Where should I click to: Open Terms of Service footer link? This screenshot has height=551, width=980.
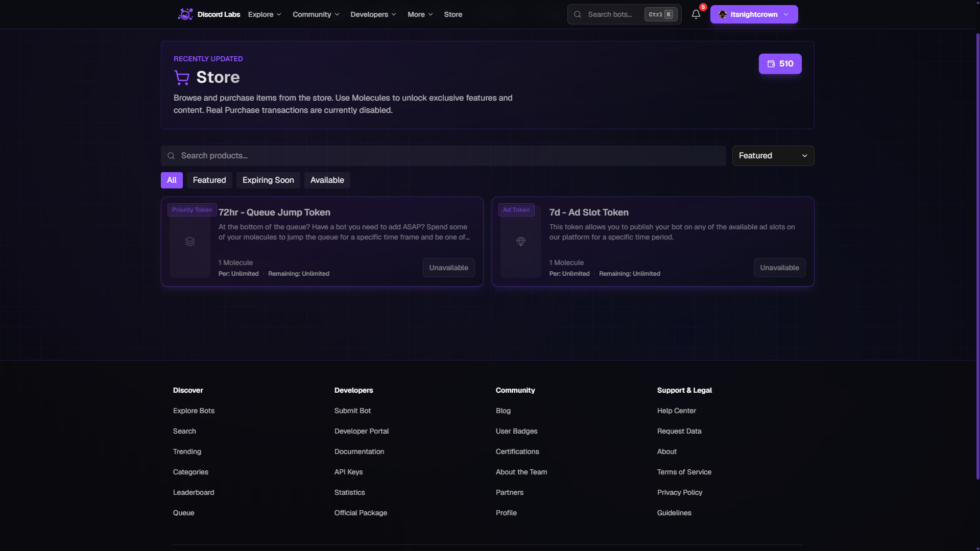684,472
